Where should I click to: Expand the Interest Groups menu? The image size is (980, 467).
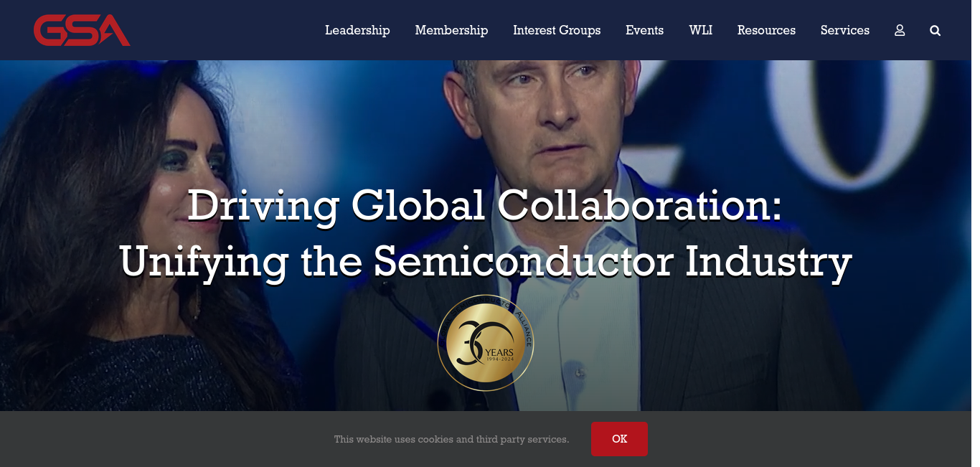coord(557,30)
